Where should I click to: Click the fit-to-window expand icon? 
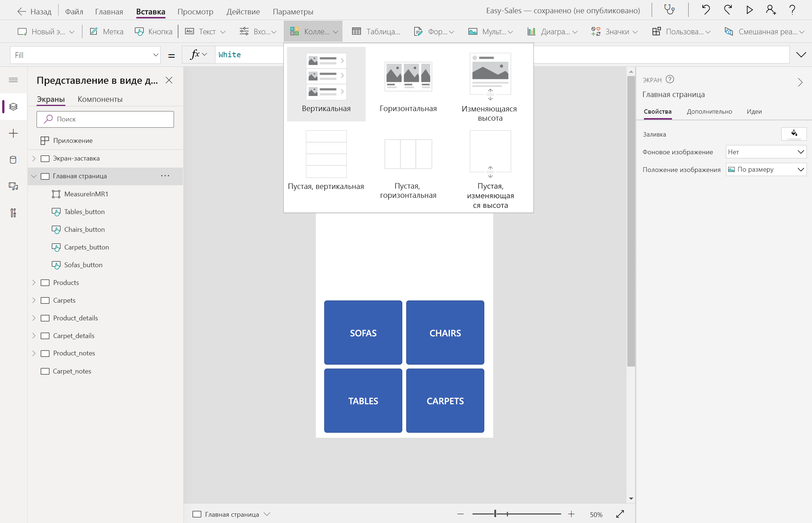(620, 514)
